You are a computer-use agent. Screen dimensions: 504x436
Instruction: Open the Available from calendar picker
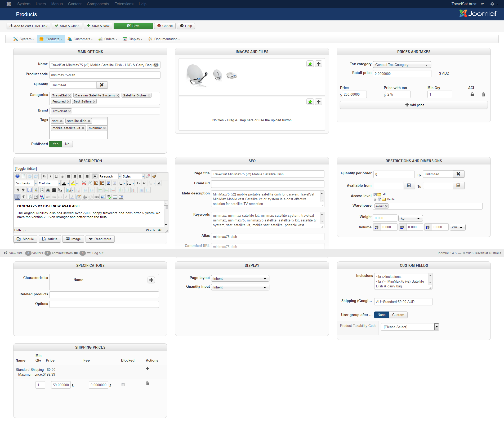tap(409, 185)
